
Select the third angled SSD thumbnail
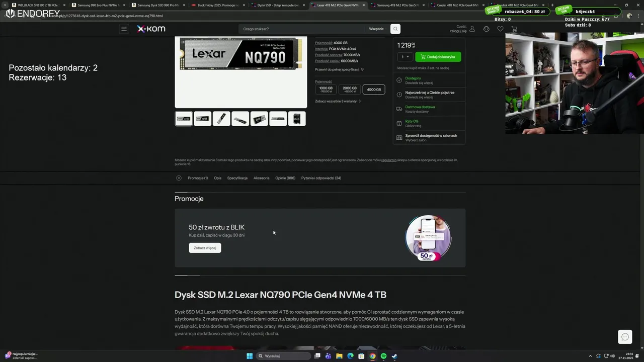tap(221, 119)
